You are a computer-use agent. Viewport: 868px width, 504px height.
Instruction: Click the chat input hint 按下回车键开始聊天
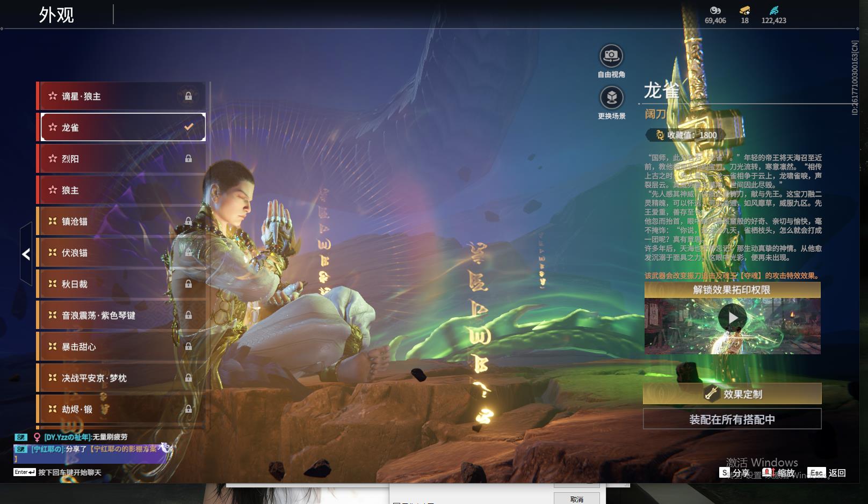point(70,472)
